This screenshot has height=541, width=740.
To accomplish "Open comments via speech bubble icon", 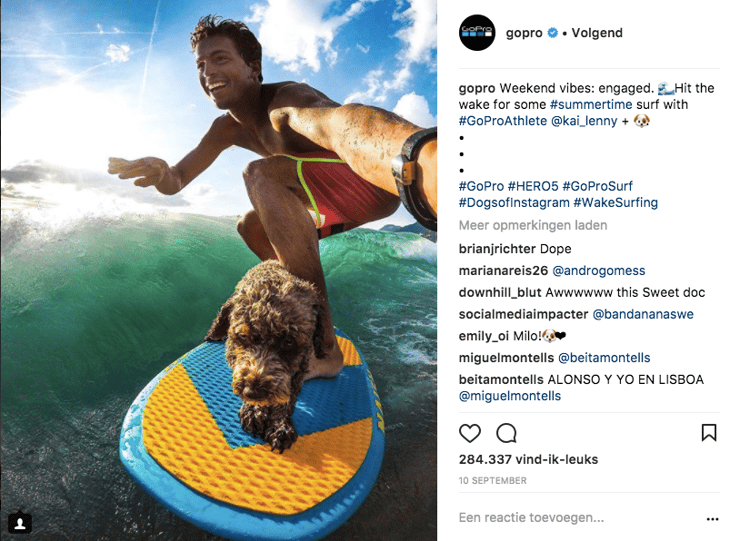I will point(506,433).
